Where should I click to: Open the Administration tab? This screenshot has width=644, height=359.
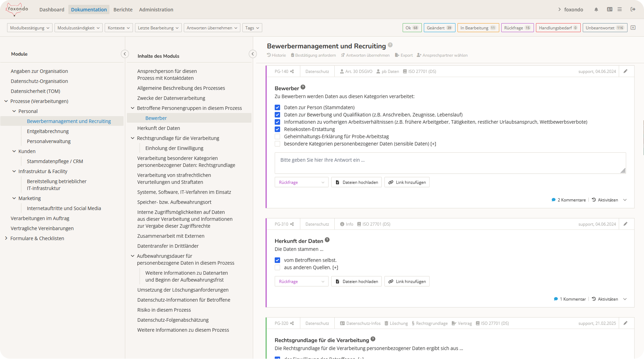pos(156,9)
